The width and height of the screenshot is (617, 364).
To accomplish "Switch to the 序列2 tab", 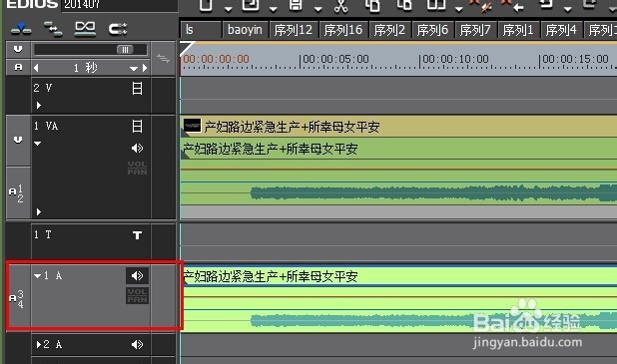I will point(389,30).
